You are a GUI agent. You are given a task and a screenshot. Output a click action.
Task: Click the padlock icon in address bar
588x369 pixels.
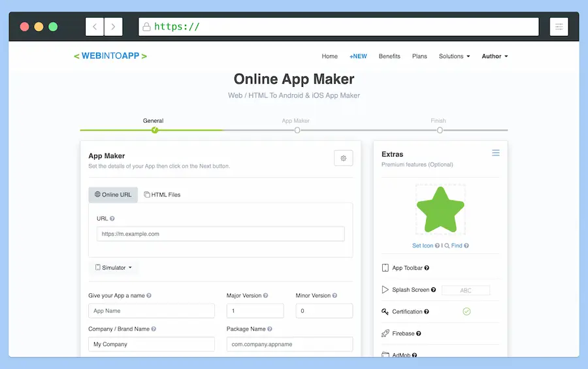point(146,27)
